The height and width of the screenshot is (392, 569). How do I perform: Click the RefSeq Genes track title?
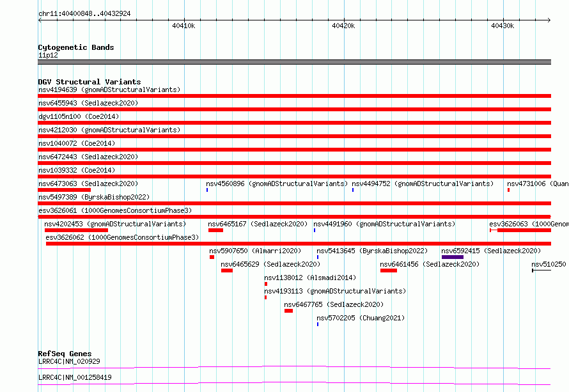[65, 354]
